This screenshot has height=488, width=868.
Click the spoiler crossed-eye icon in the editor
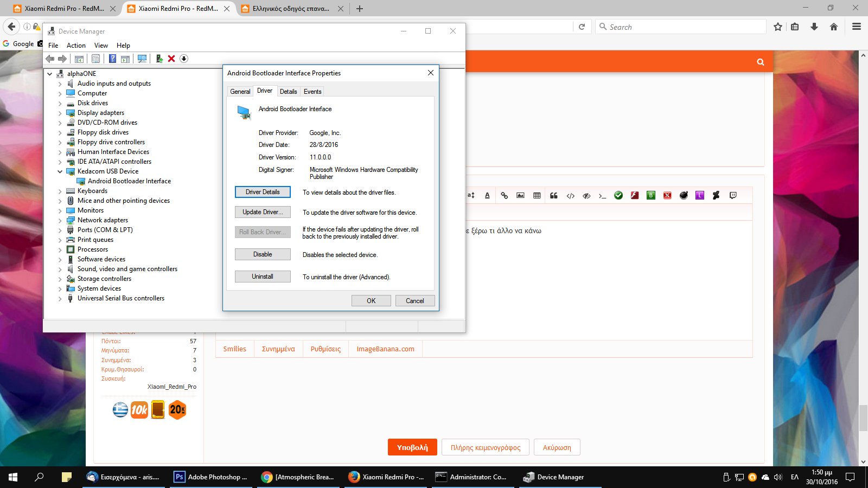pos(586,196)
